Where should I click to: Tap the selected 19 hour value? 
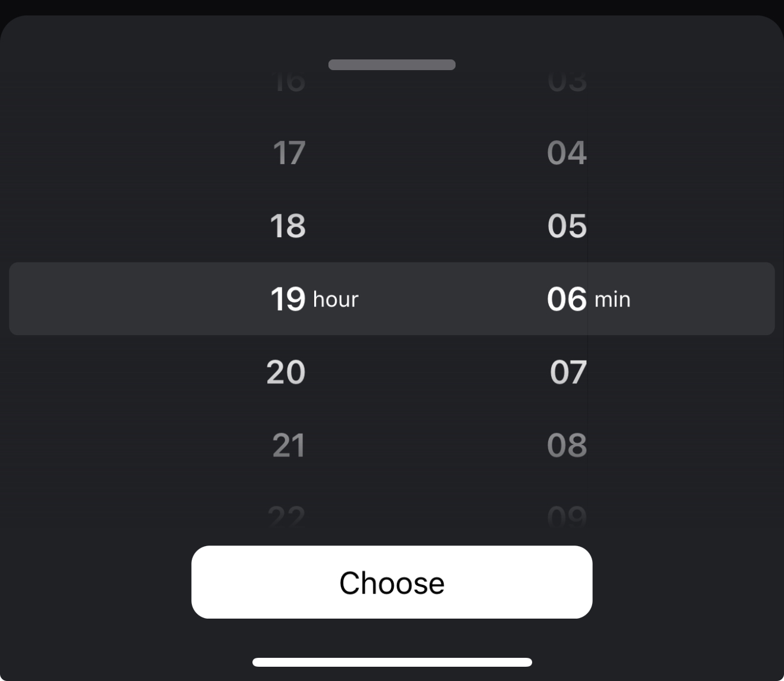point(288,299)
